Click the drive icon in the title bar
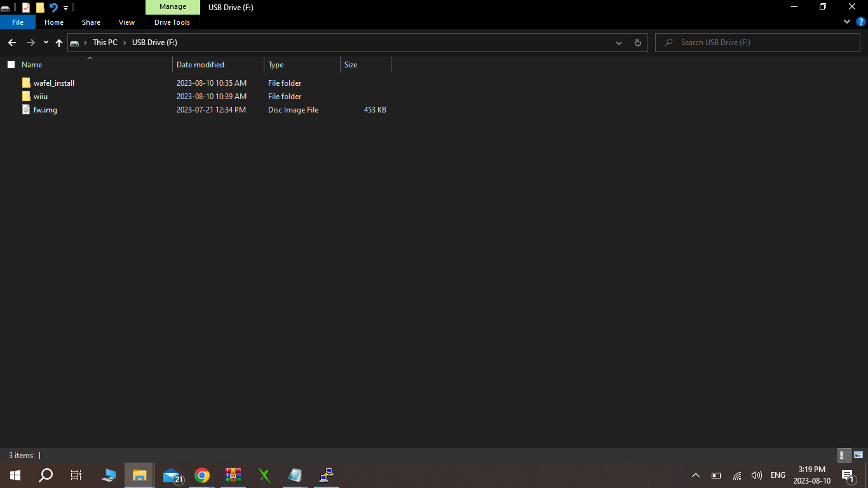868x488 pixels. (x=5, y=8)
